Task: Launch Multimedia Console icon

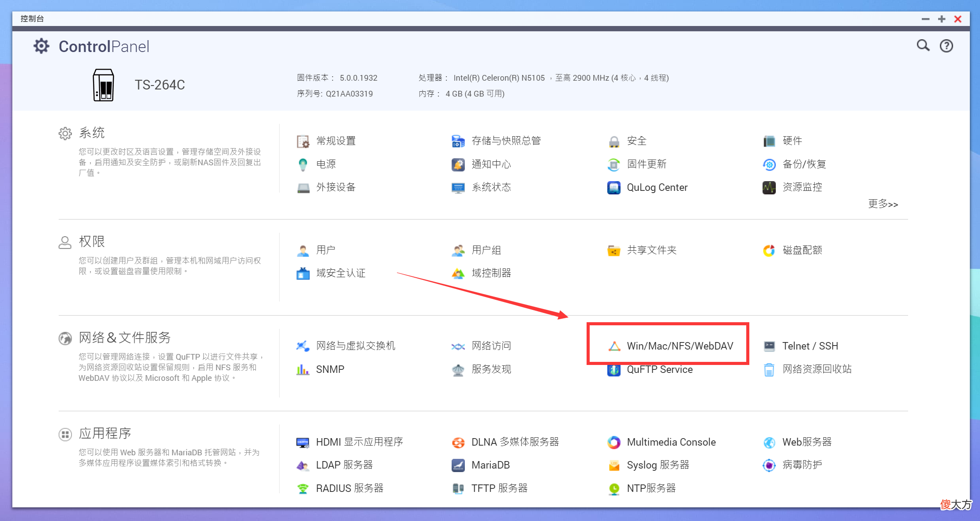Action: point(614,443)
